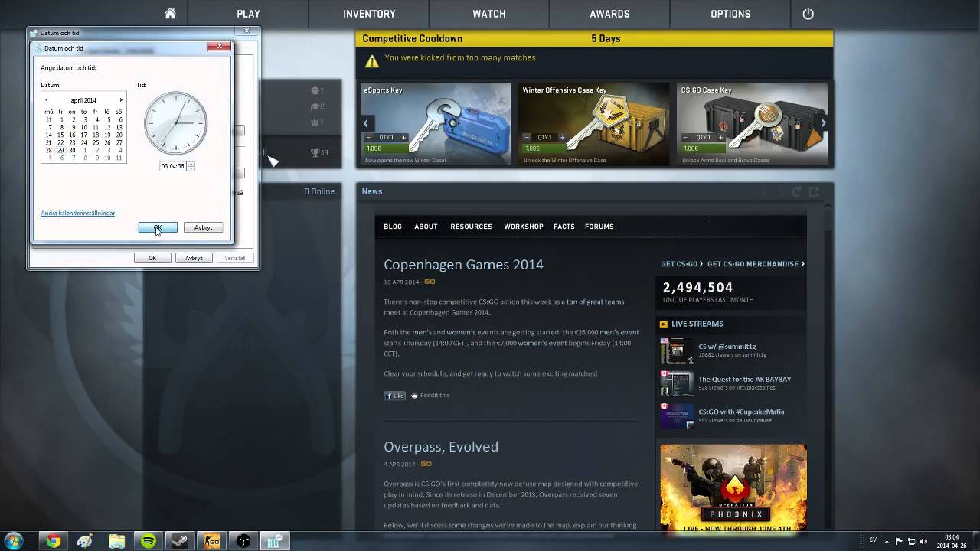Click april 2014 calendar header
980x551 pixels.
pos(83,100)
